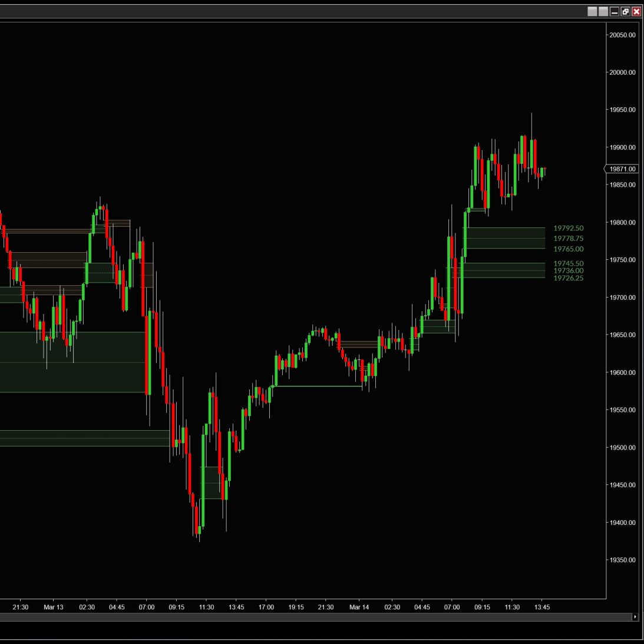This screenshot has width=644, height=644.
Task: Click the first gray title bar button
Action: 592,12
